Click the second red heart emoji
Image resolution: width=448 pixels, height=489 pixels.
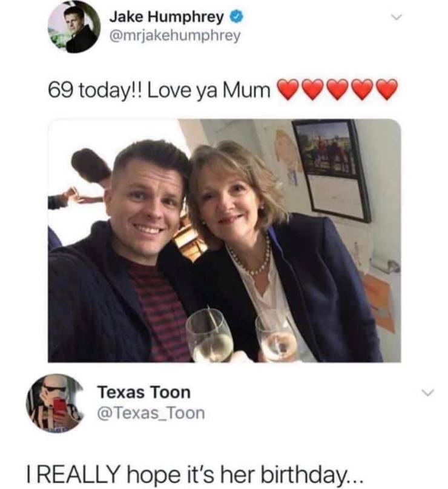[x=312, y=90]
